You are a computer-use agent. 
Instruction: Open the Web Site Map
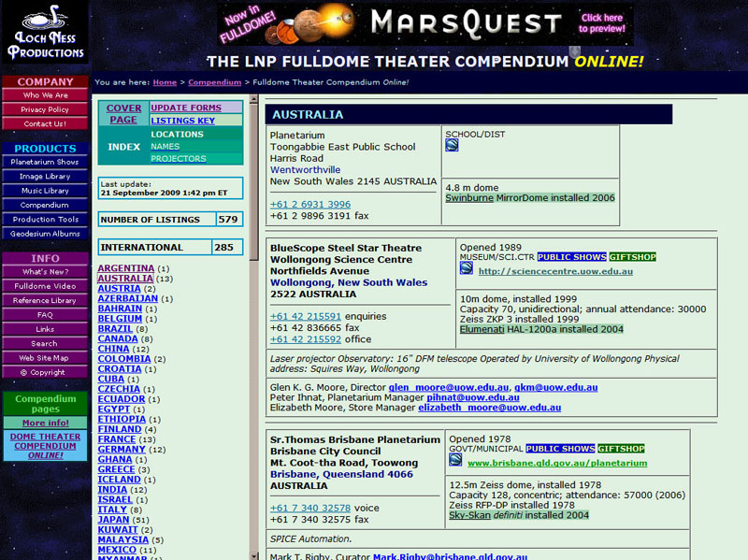pyautogui.click(x=45, y=358)
